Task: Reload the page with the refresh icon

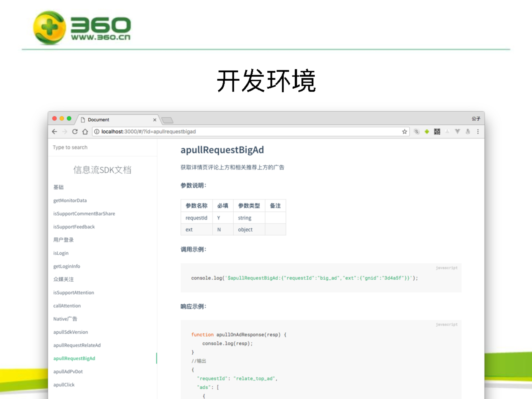Action: 75,132
